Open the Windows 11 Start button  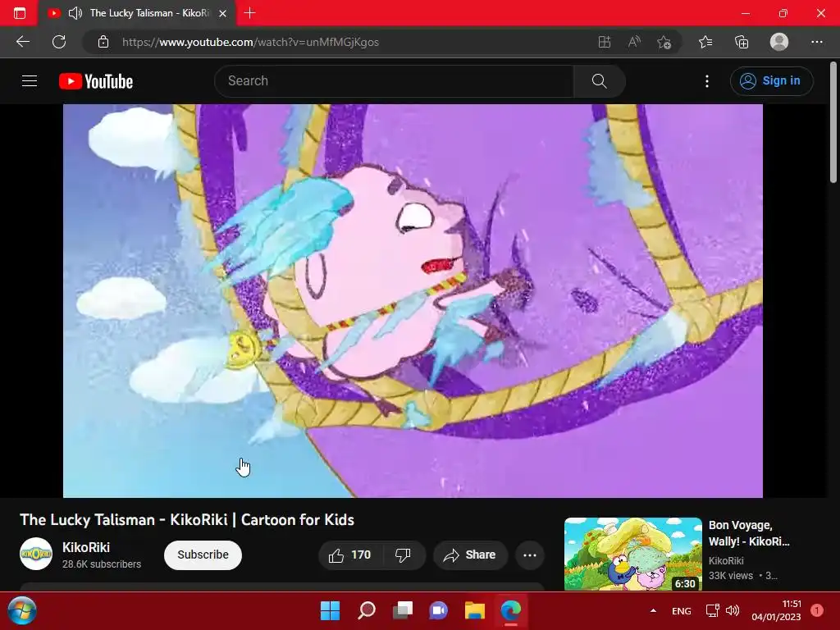(x=330, y=610)
